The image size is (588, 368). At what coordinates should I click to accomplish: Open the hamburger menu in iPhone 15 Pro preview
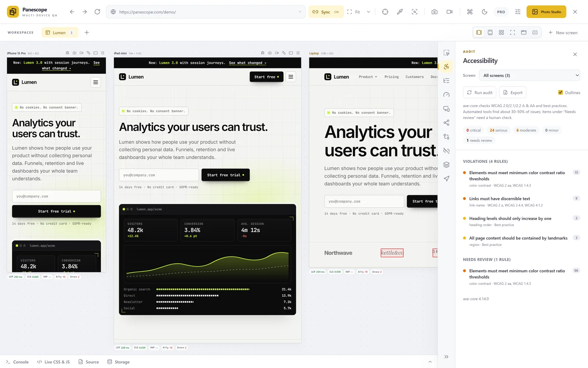tap(96, 82)
